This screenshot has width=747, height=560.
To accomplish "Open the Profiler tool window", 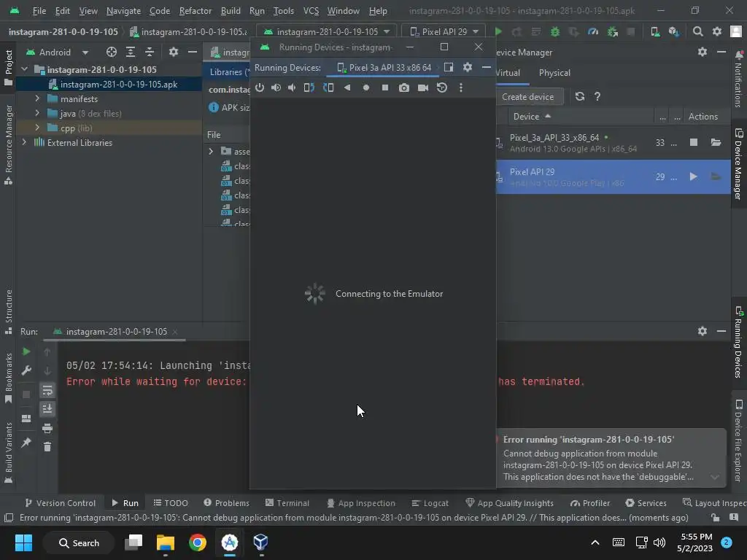I will point(590,503).
